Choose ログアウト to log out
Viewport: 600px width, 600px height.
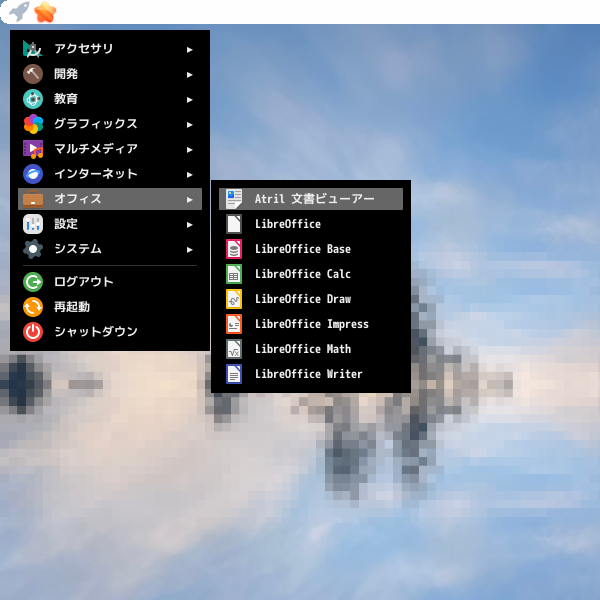coord(110,282)
